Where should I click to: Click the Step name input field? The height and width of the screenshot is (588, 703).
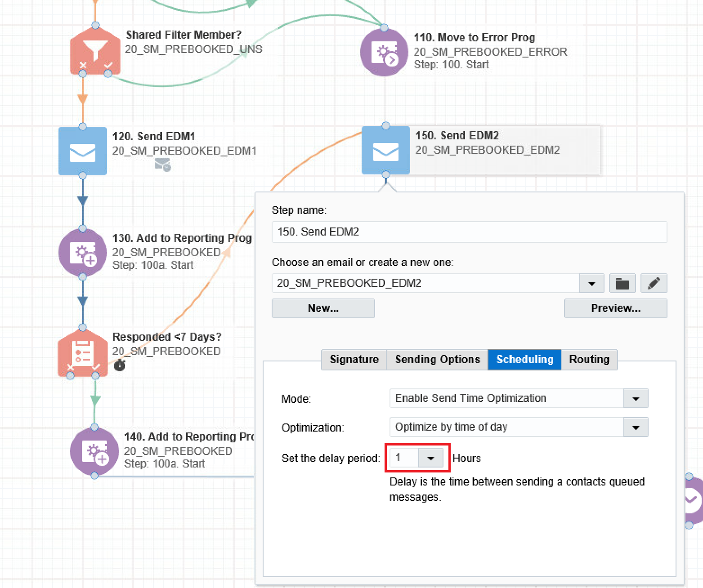tap(470, 232)
